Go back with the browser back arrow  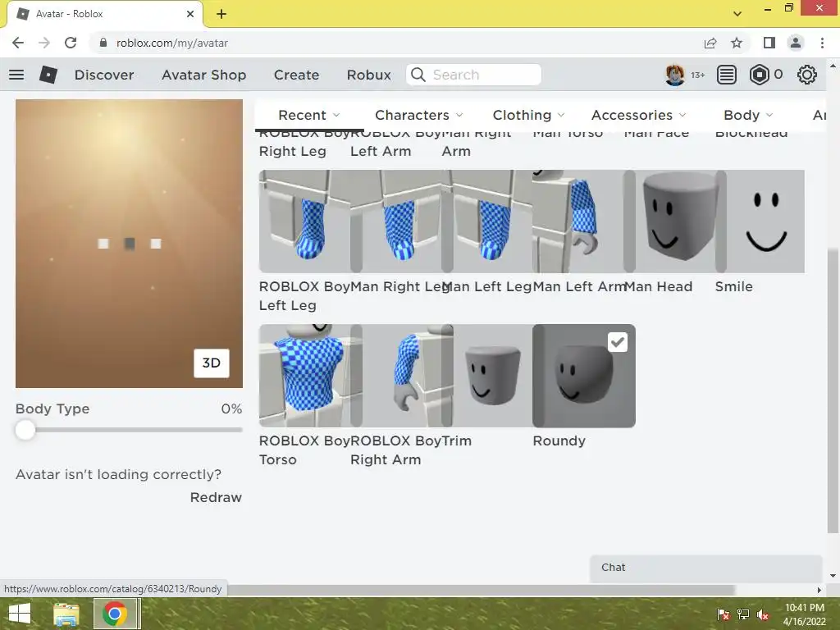[18, 43]
